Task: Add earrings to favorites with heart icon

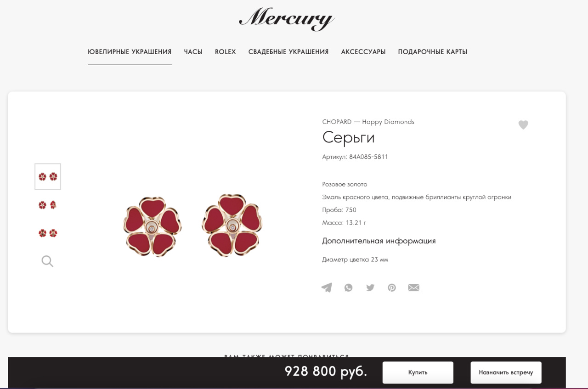Action: tap(523, 125)
